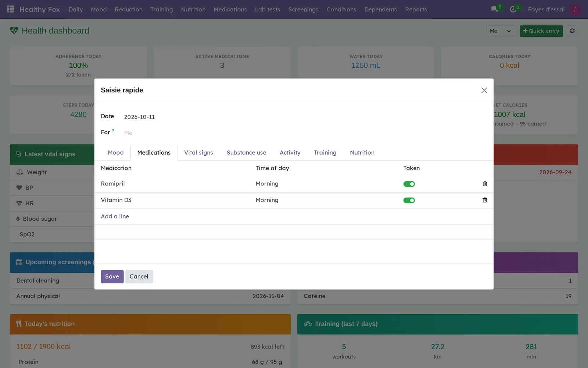
Task: Click Foyer d'essai company name
Action: (546, 10)
